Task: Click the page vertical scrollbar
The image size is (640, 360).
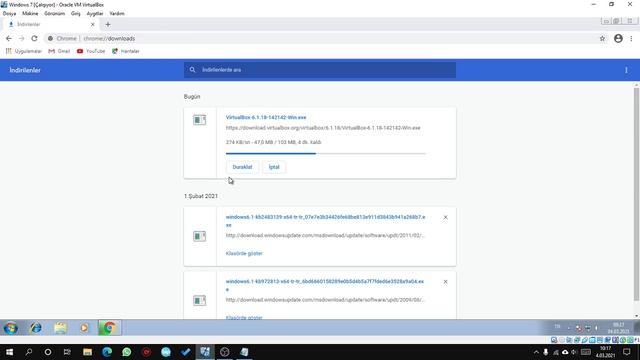Action: pyautogui.click(x=636, y=194)
